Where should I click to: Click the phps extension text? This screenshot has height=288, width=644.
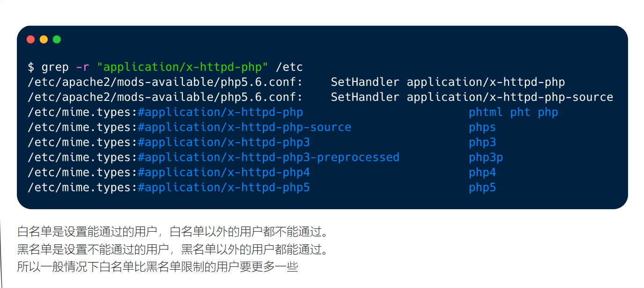pos(482,127)
